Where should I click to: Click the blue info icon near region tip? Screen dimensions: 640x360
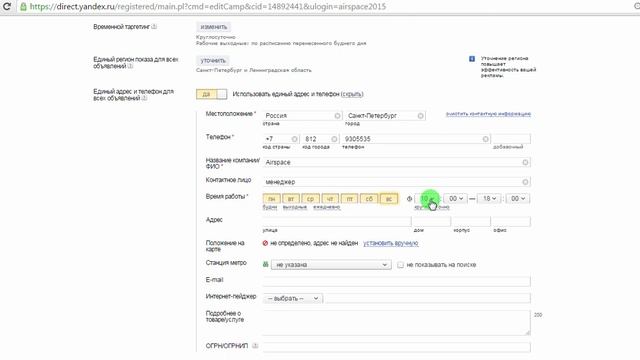pyautogui.click(x=472, y=59)
